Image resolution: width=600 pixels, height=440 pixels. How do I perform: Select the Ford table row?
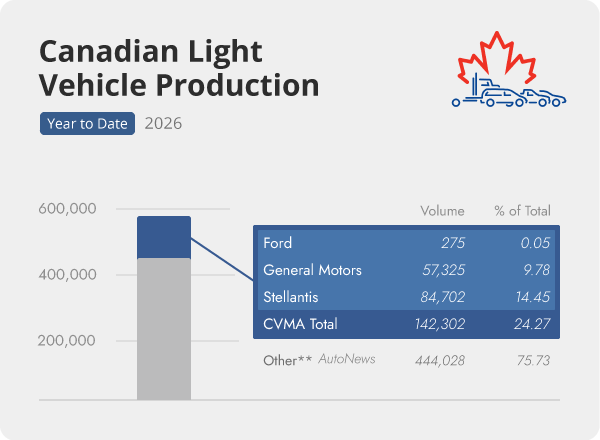click(x=406, y=243)
